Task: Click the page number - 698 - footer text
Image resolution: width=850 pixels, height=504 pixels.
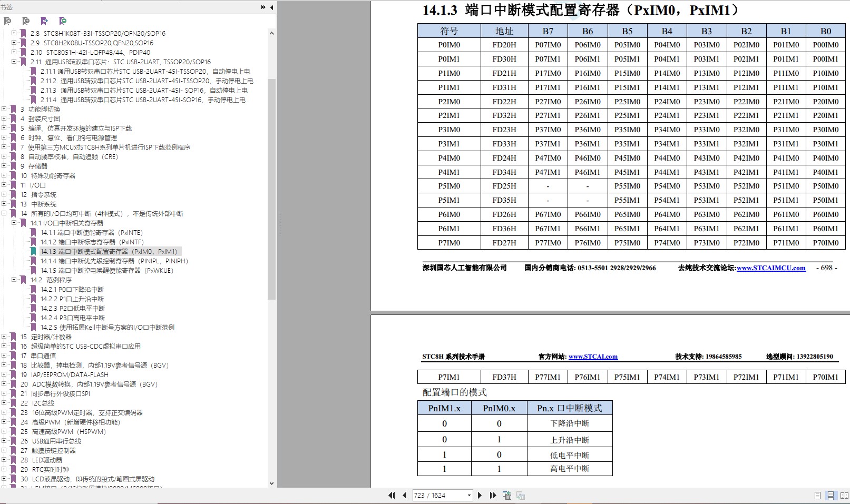Action: click(826, 268)
